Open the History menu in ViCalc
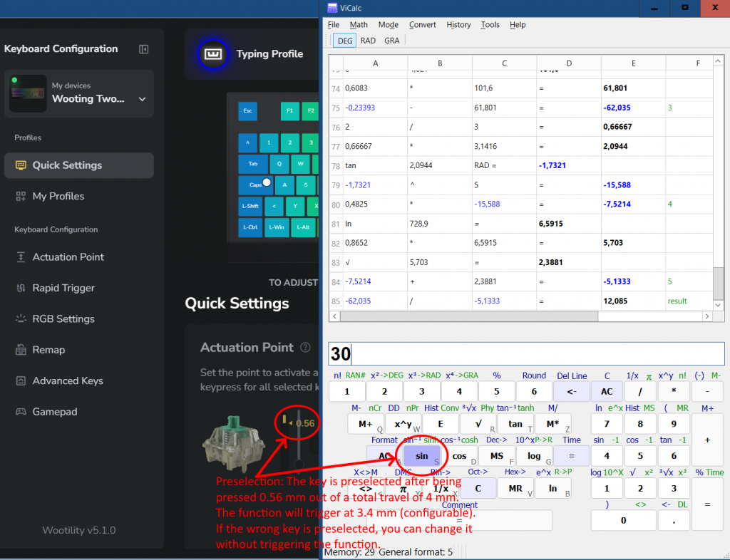This screenshot has height=560, width=730. point(458,24)
